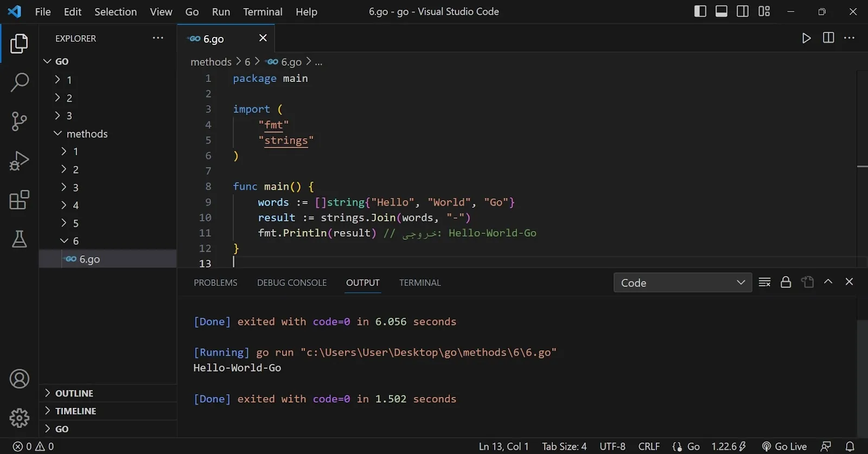
Task: Open the Explorer view in activity bar
Action: click(x=19, y=43)
